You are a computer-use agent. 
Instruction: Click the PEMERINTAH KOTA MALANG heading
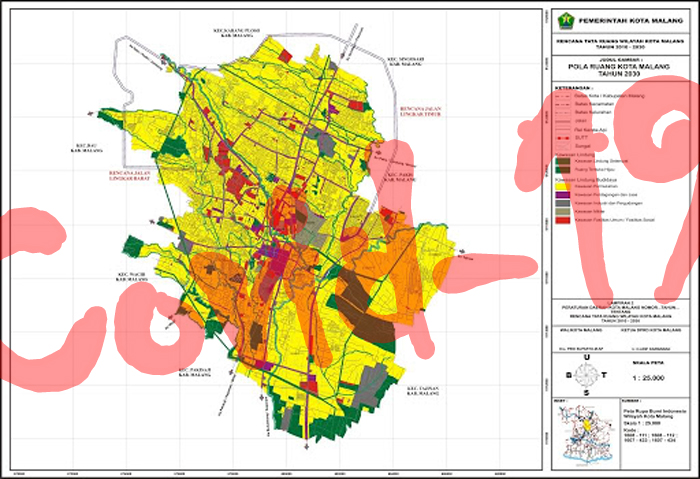point(631,21)
